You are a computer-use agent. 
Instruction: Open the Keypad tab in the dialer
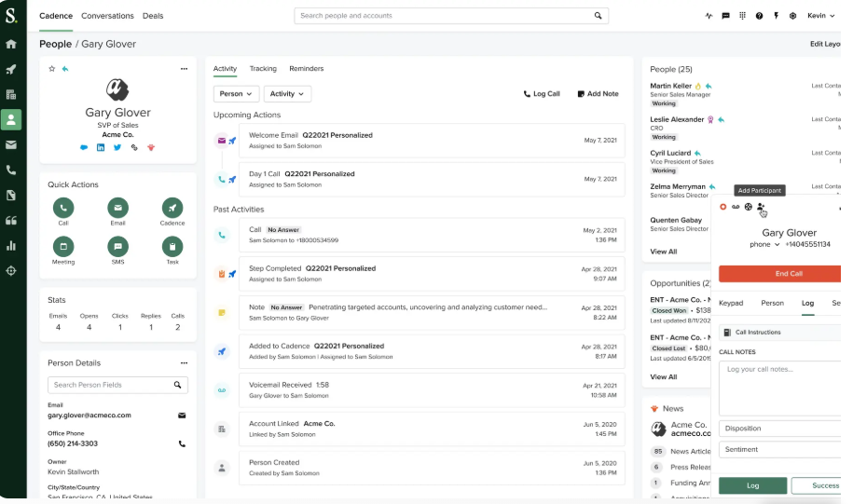(731, 303)
